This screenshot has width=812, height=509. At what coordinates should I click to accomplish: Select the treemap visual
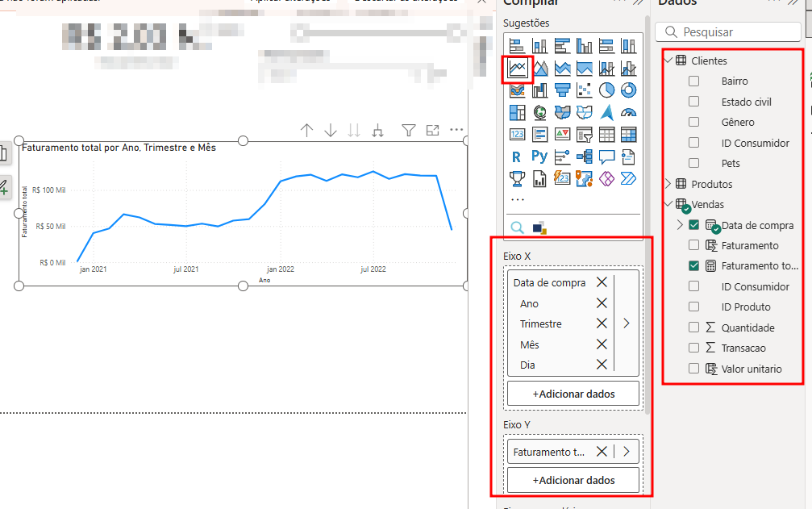(518, 112)
